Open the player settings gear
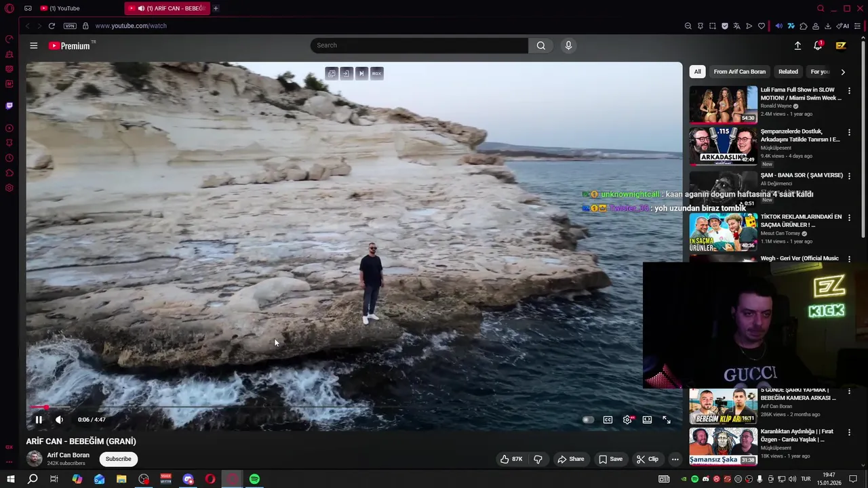The width and height of the screenshot is (868, 488). [x=628, y=420]
